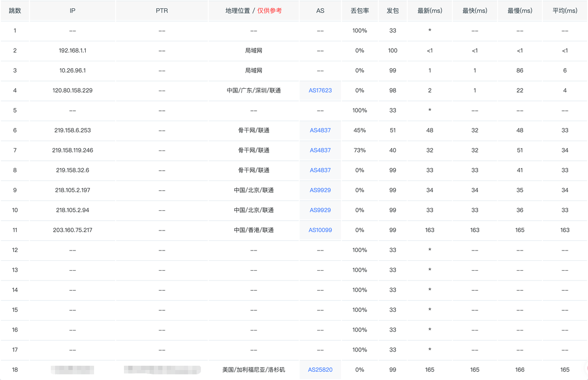
Task: Select IP address 192.168.1.1 cell
Action: tap(73, 51)
